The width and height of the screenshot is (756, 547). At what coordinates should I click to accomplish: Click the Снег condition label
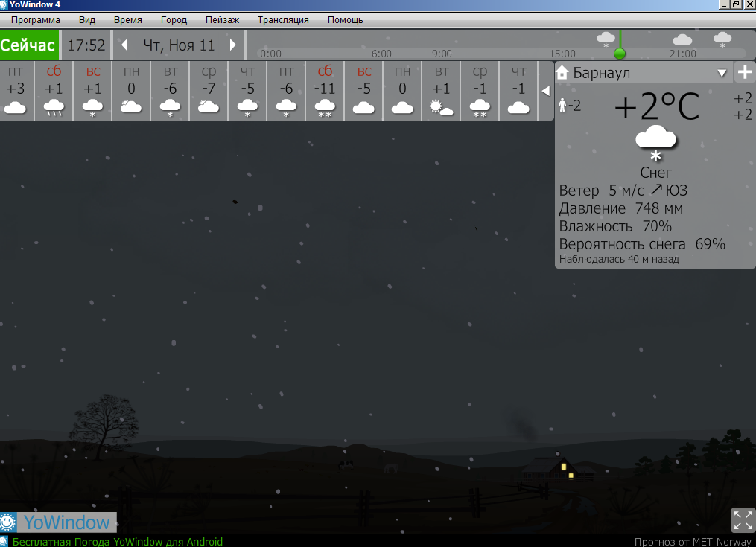655,173
